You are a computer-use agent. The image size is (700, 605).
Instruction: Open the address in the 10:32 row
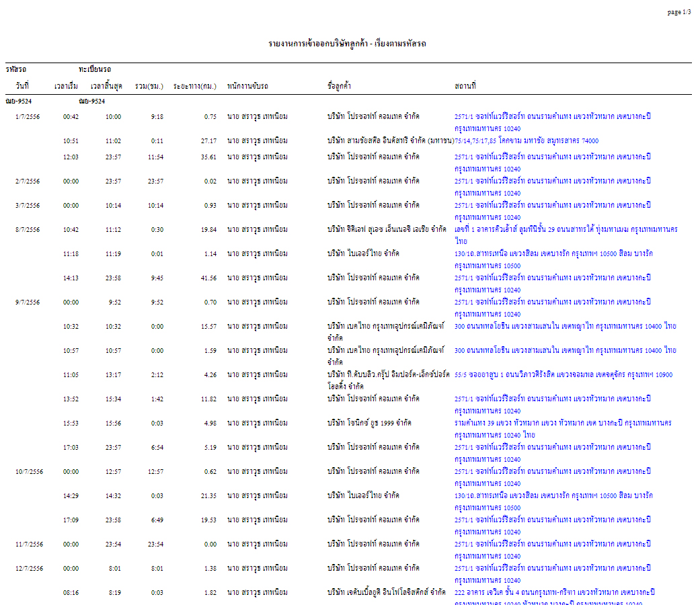(566, 326)
